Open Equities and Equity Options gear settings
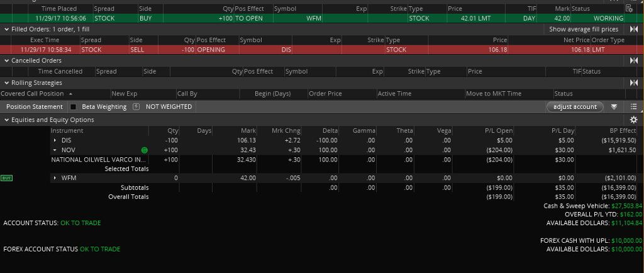 coord(633,120)
